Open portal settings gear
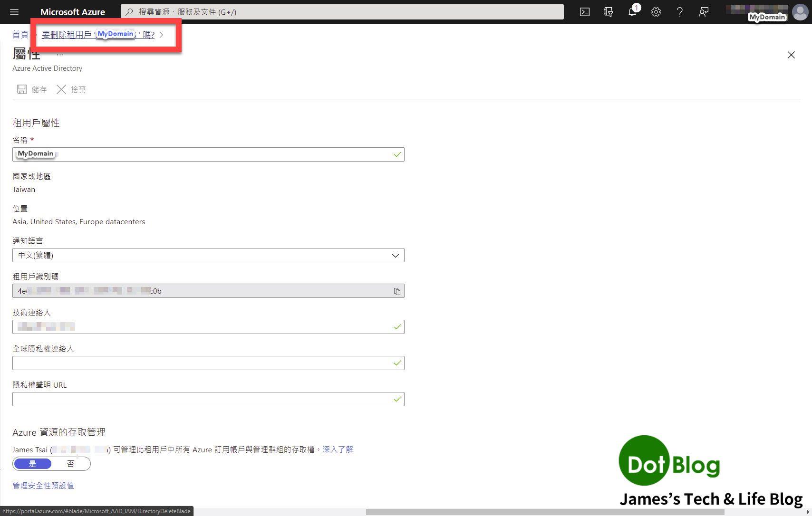812x516 pixels. point(656,12)
